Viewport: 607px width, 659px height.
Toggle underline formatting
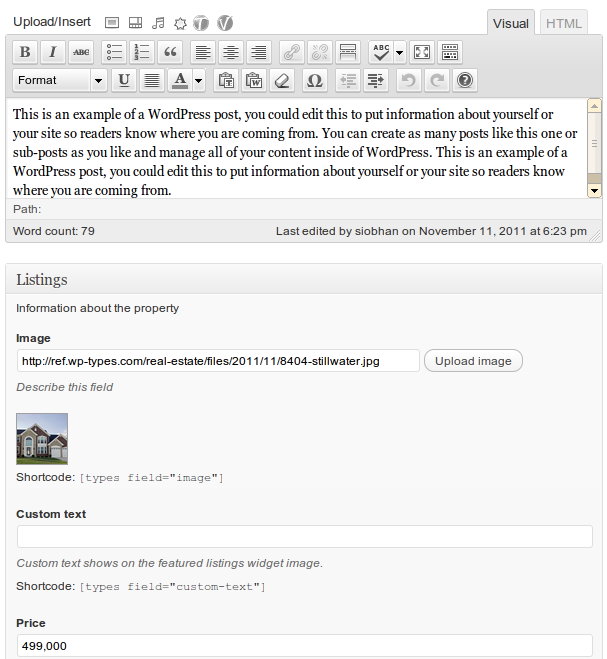(x=124, y=80)
